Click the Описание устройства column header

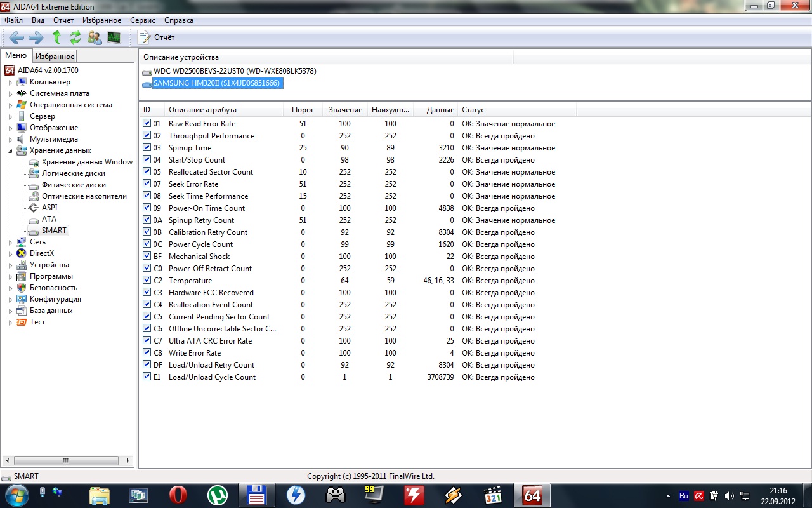pos(325,57)
